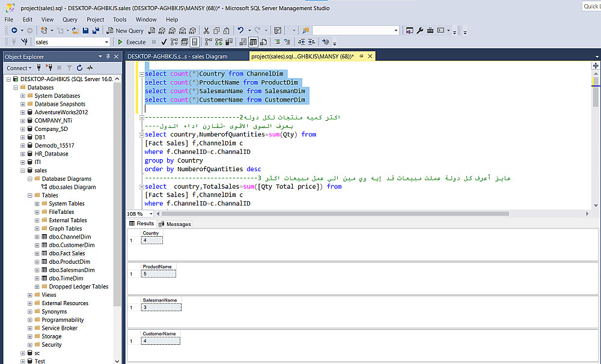This screenshot has width=601, height=364.
Task: Expand the Views folder node
Action: [29, 295]
